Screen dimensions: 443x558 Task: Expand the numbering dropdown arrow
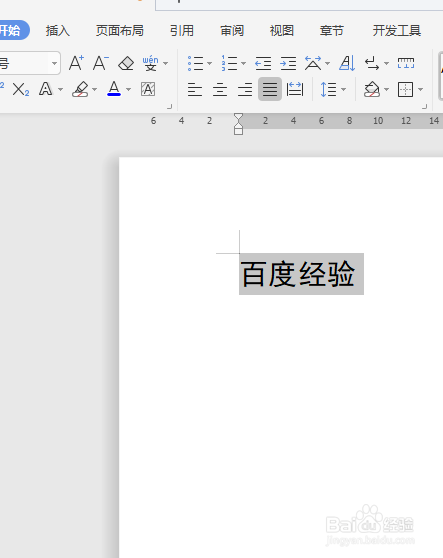[x=243, y=64]
